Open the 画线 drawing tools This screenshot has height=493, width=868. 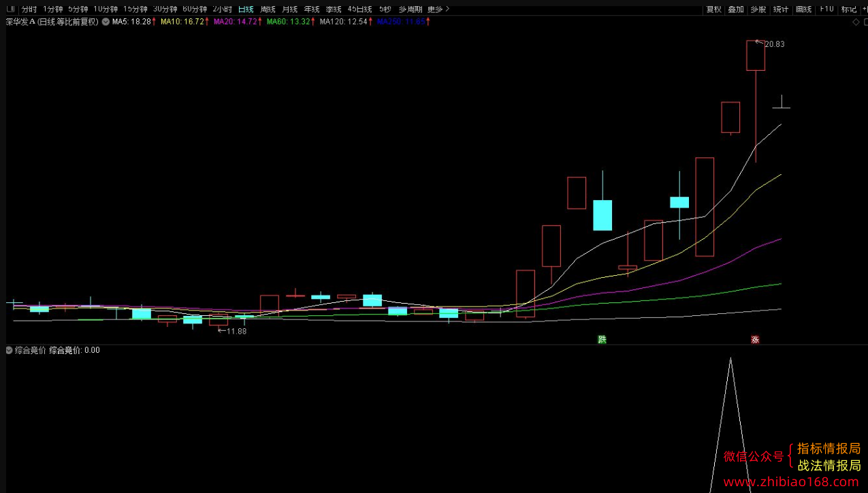(804, 9)
